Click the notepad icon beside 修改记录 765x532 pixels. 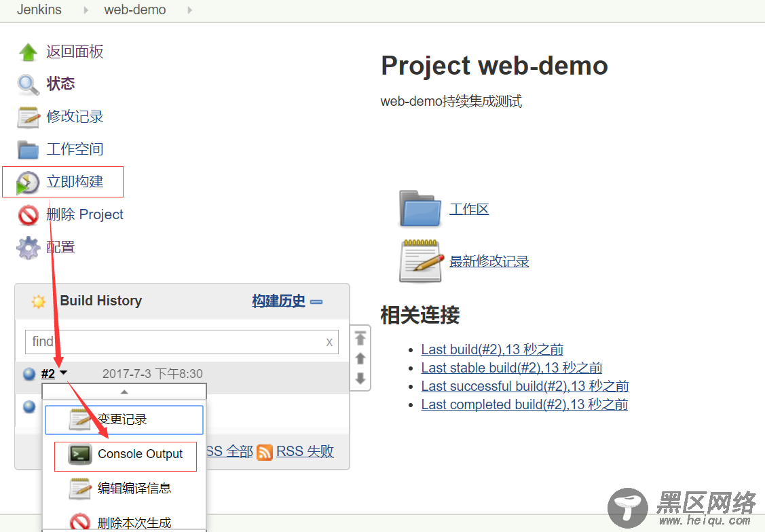(29, 117)
